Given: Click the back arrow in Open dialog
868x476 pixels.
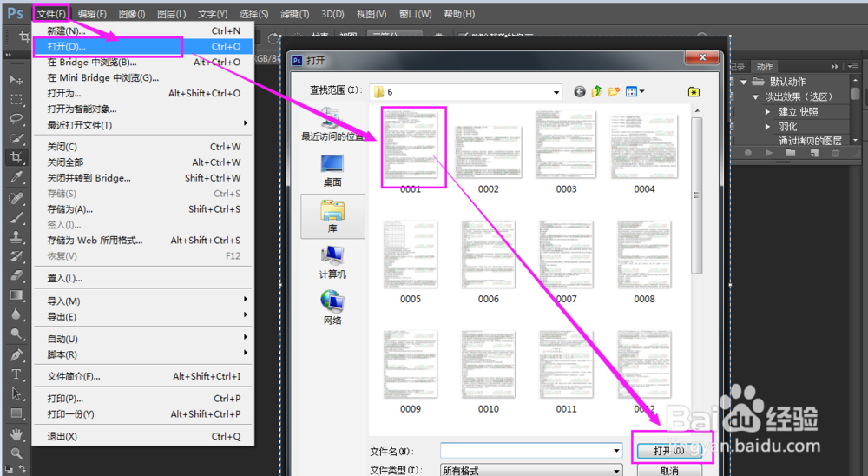Looking at the screenshot, I should point(579,91).
